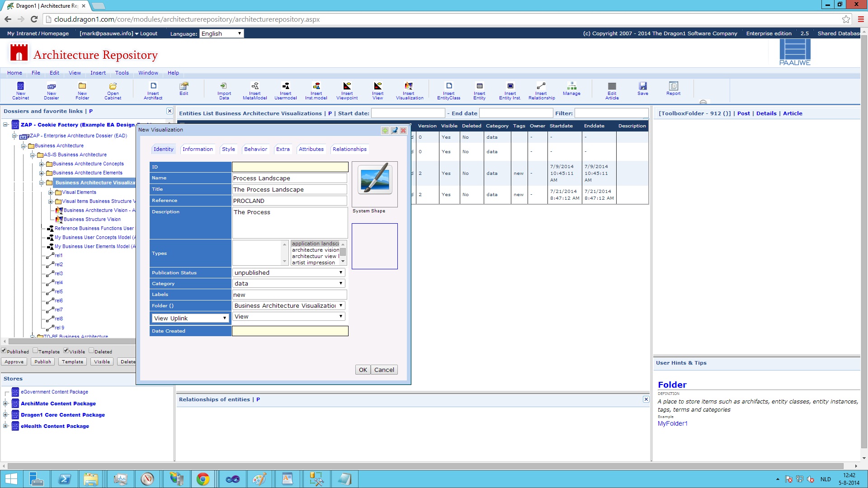Click Cancel in New Visualization dialog

point(384,370)
